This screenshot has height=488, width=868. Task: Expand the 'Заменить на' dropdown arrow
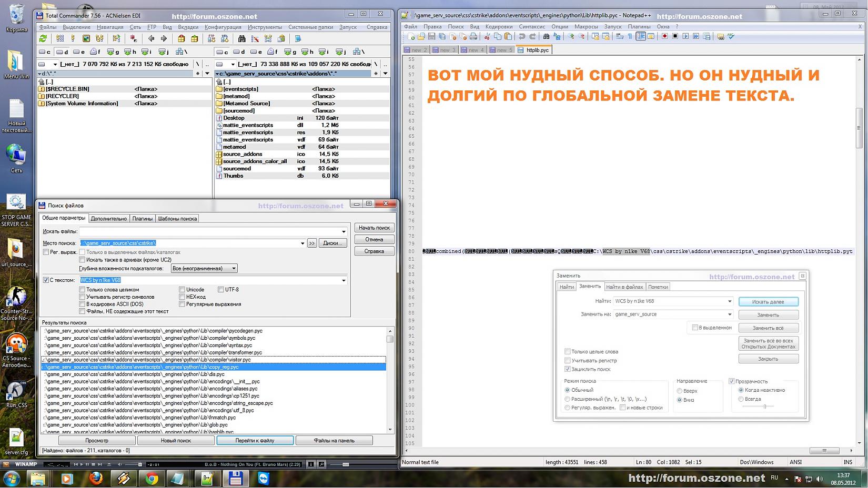click(x=730, y=314)
